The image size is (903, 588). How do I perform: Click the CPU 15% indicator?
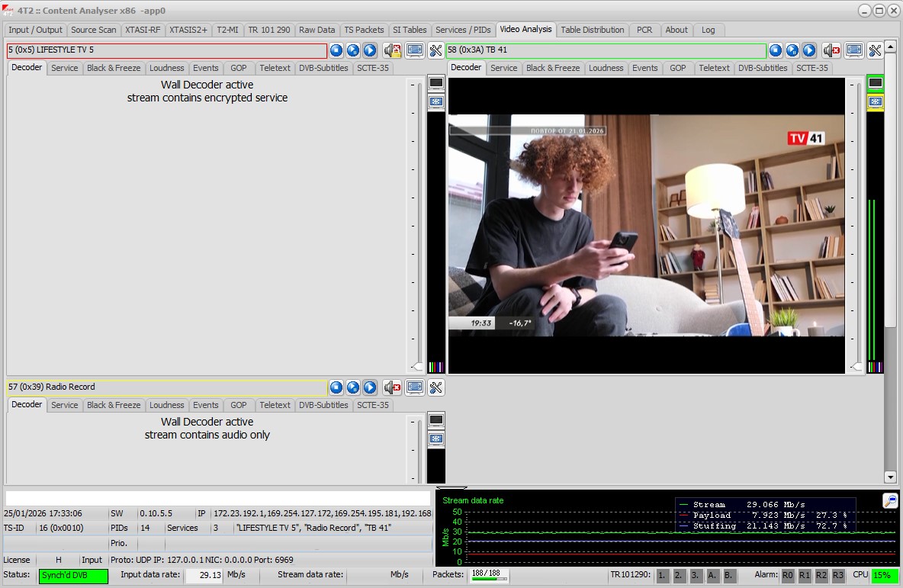point(885,575)
